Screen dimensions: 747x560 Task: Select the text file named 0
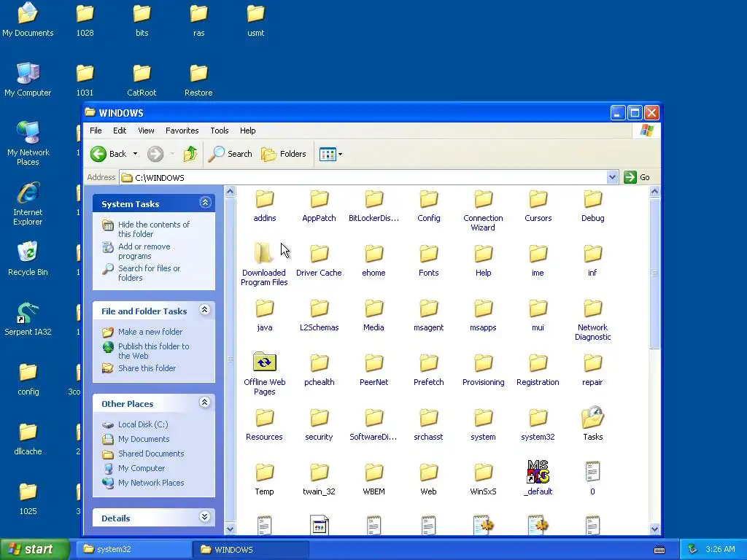pyautogui.click(x=592, y=478)
